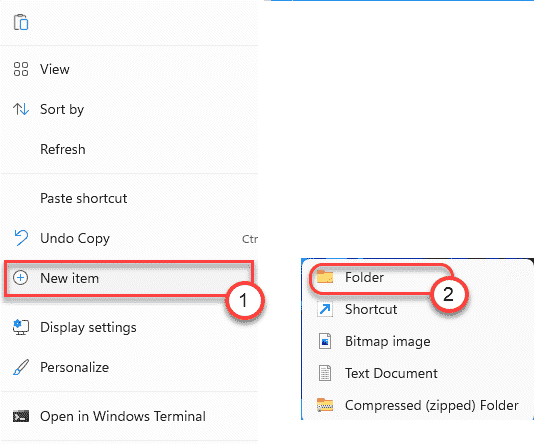Click the zipped folder icon
The image size is (534, 444).
pyautogui.click(x=325, y=405)
